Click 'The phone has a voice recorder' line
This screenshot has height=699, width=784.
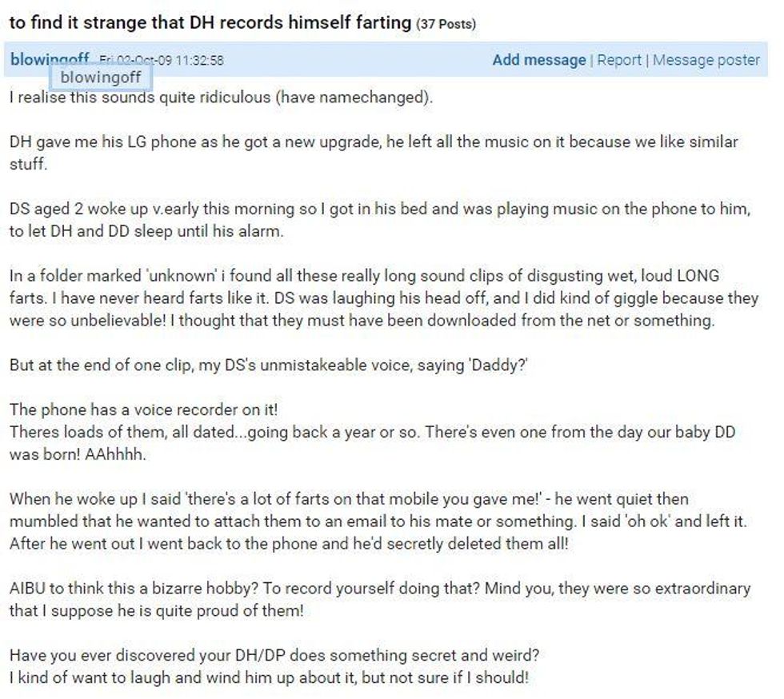tap(143, 409)
